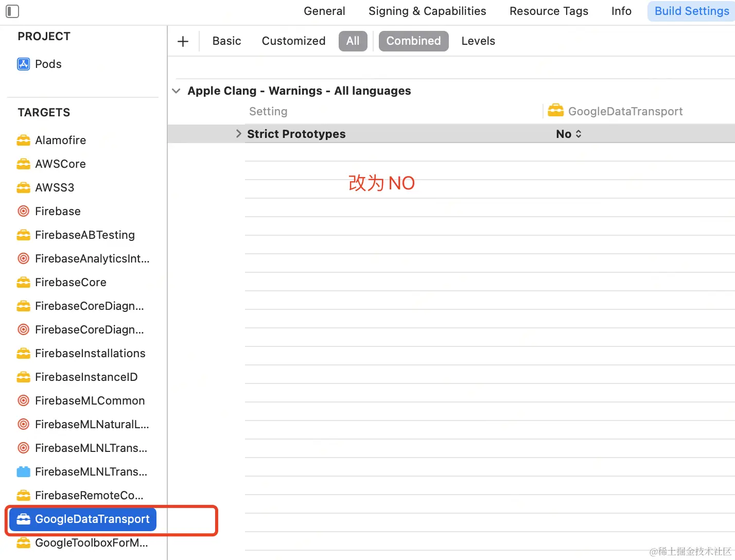Image resolution: width=735 pixels, height=560 pixels.
Task: Click the FirebaseMLNaturalL... target icon
Action: [x=24, y=424]
